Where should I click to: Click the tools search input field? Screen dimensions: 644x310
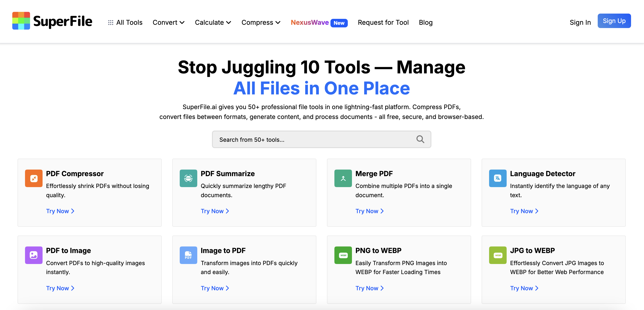pos(300,139)
